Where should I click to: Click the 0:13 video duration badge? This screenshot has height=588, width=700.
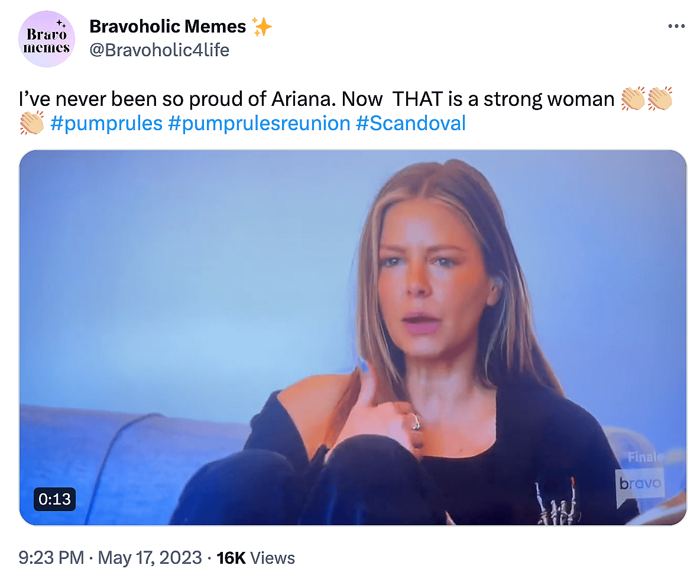(x=55, y=500)
